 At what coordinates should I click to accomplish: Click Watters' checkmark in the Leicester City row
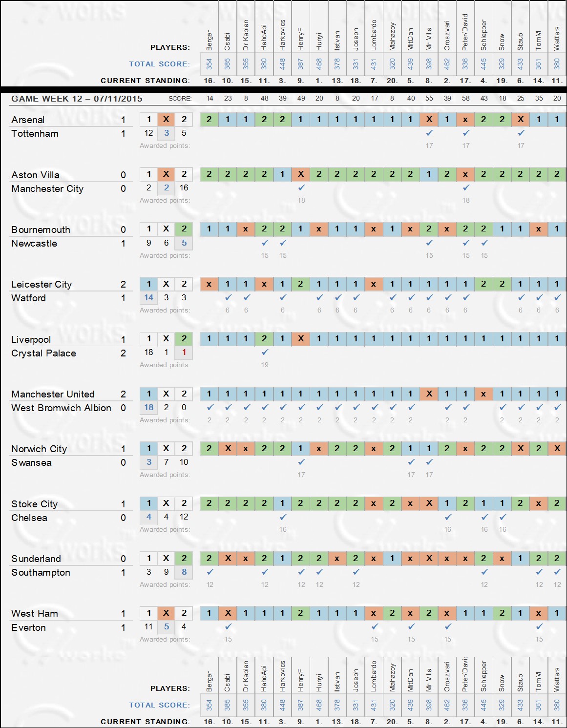click(557, 297)
